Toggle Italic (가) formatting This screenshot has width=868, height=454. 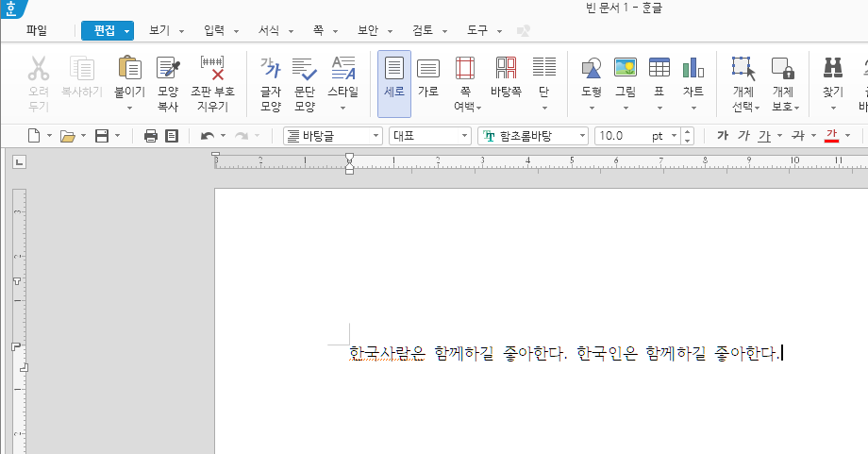point(743,136)
